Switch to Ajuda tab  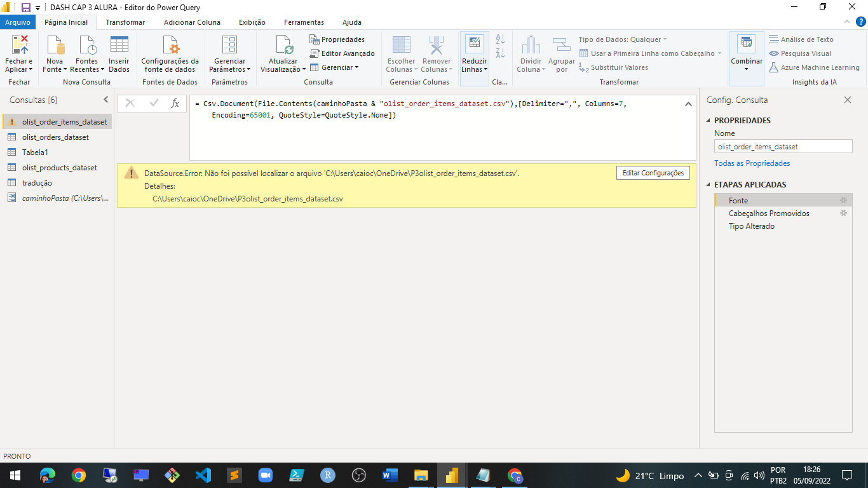pos(352,22)
